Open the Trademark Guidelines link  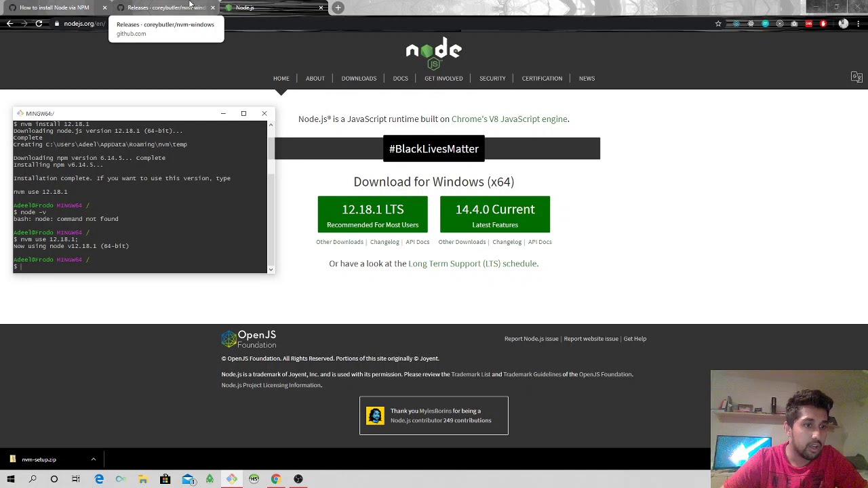[x=532, y=374]
